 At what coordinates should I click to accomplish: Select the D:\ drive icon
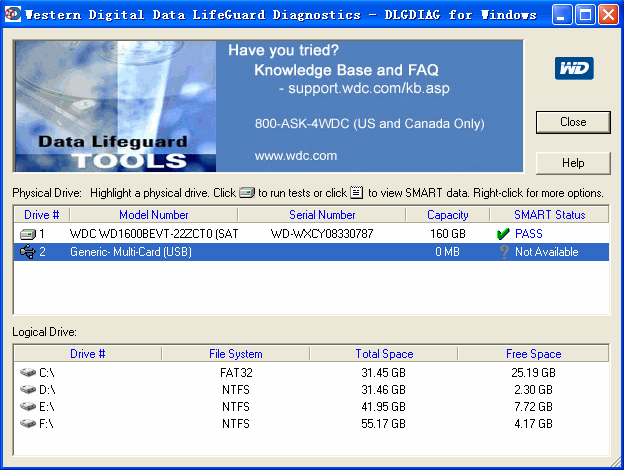(x=28, y=390)
